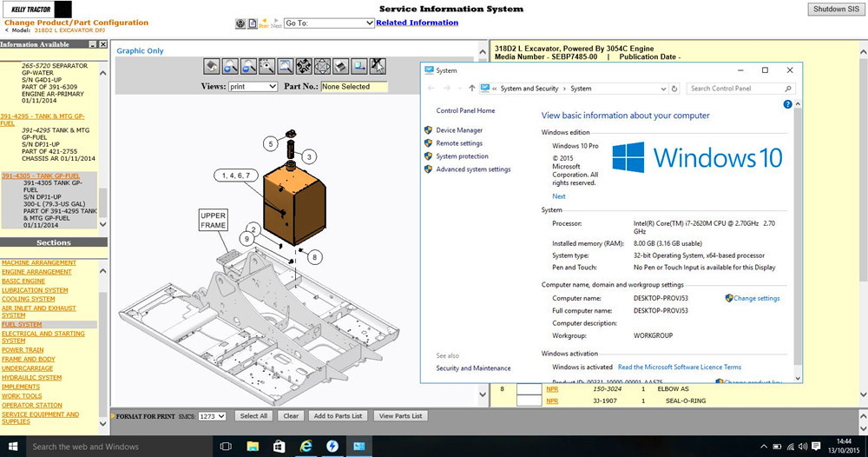Click the home view icon in graphic toolbar
This screenshot has height=457, width=868.
[212, 67]
